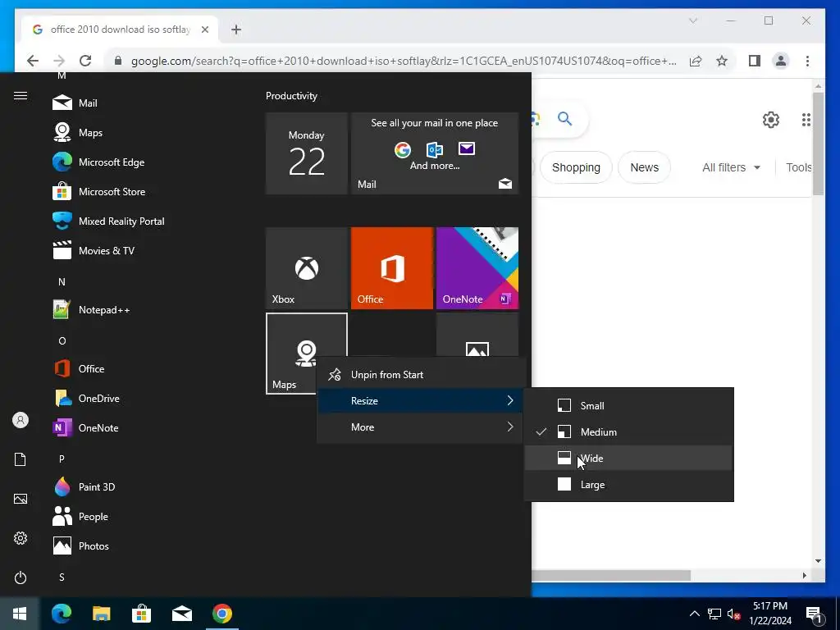Open the Monday 22 calendar tile
840x630 pixels.
pyautogui.click(x=307, y=153)
